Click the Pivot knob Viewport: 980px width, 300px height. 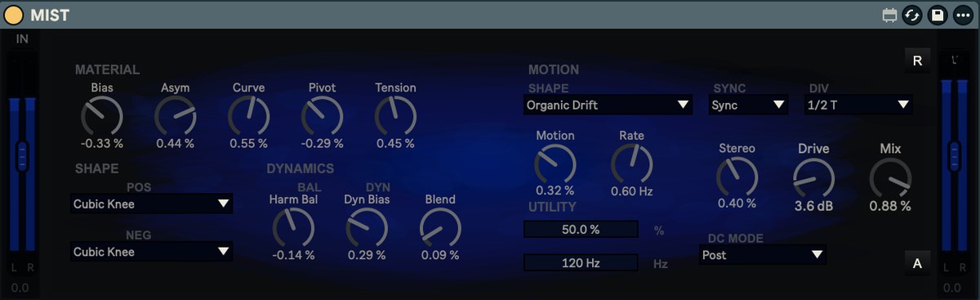tap(322, 116)
